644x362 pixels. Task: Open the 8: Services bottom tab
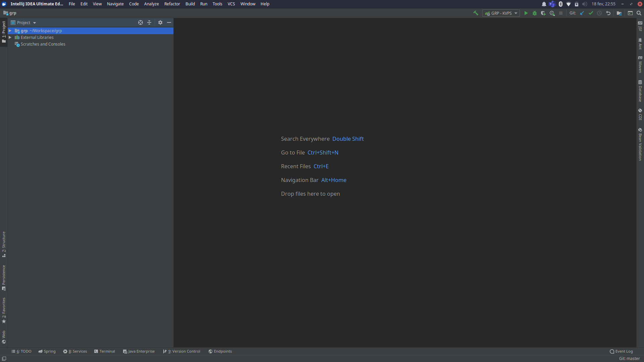pyautogui.click(x=75, y=351)
